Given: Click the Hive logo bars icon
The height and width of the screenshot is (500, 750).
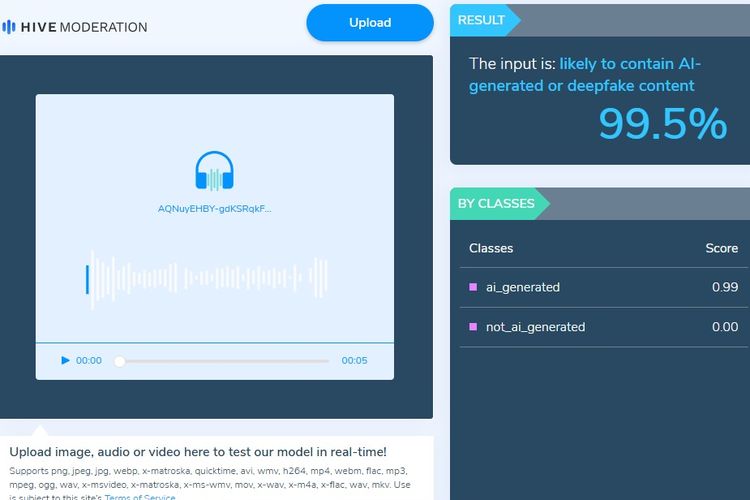Looking at the screenshot, I should tap(8, 27).
